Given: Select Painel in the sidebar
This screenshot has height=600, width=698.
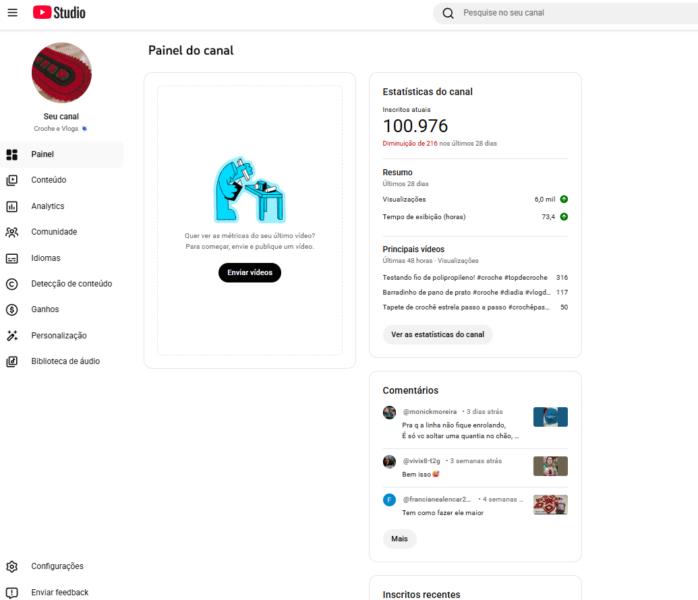Looking at the screenshot, I should coord(62,154).
